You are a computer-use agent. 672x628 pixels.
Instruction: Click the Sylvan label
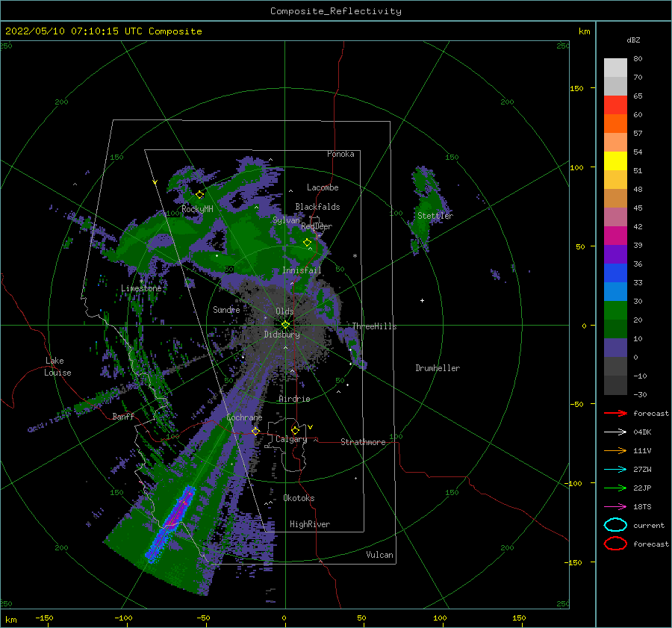[x=286, y=220]
